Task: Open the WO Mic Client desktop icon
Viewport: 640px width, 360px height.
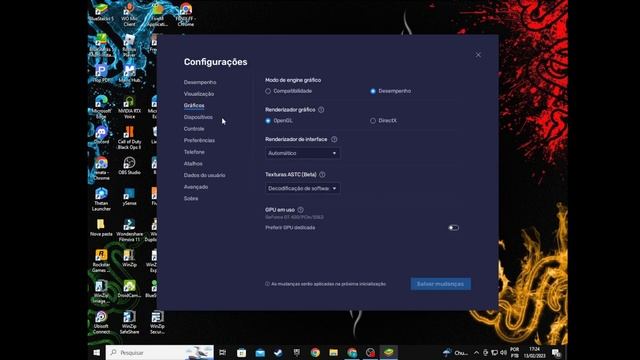Action: point(129,14)
